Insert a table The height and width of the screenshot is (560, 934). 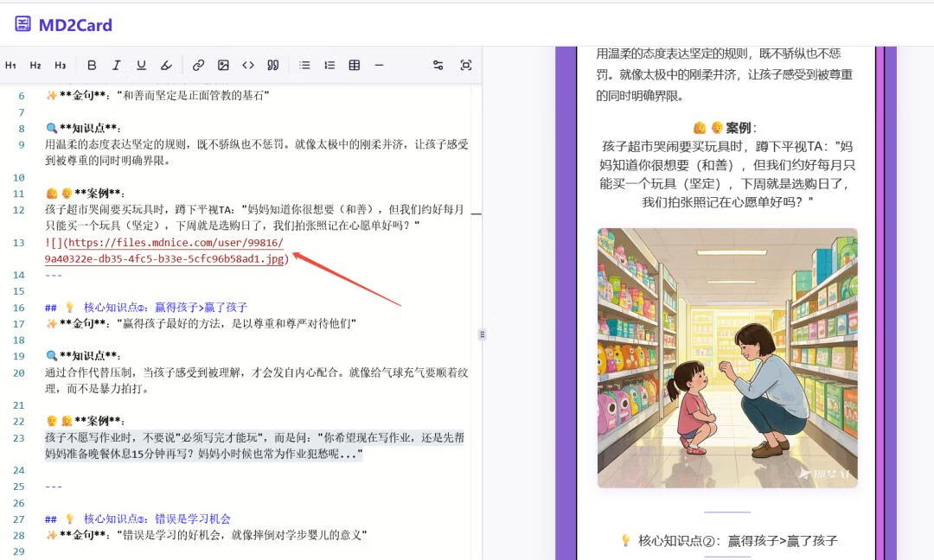click(355, 65)
